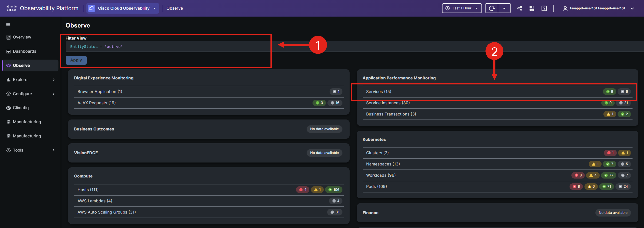Open the refresh options dropdown arrow
Viewport: 644px width, 228px height.
(x=504, y=8)
